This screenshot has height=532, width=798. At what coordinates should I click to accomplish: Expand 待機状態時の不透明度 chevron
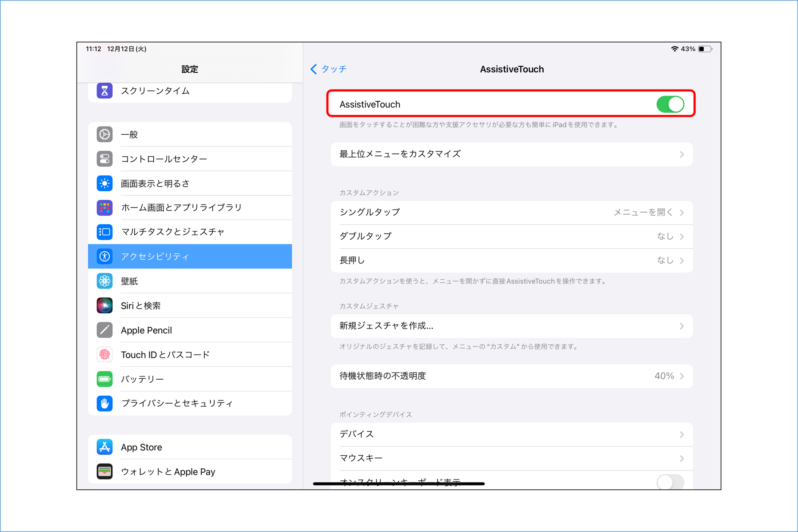click(x=682, y=376)
